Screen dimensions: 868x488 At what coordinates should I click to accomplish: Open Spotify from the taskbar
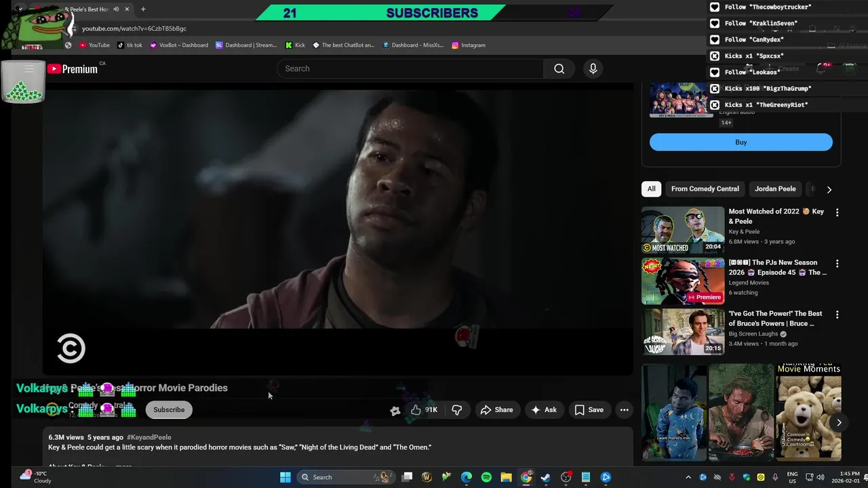[x=486, y=477]
